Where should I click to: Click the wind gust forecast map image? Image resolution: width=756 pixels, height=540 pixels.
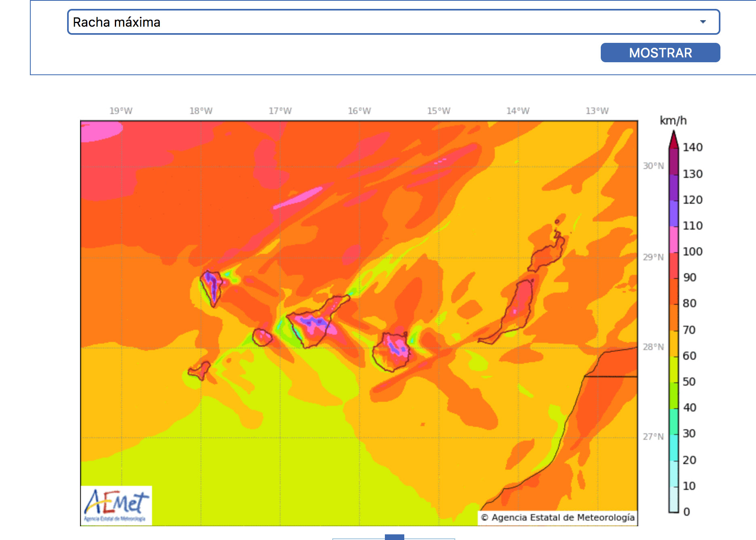point(359,323)
